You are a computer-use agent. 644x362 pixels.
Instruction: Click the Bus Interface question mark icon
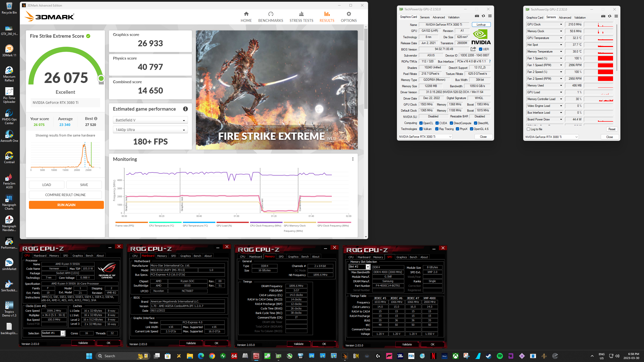point(490,61)
